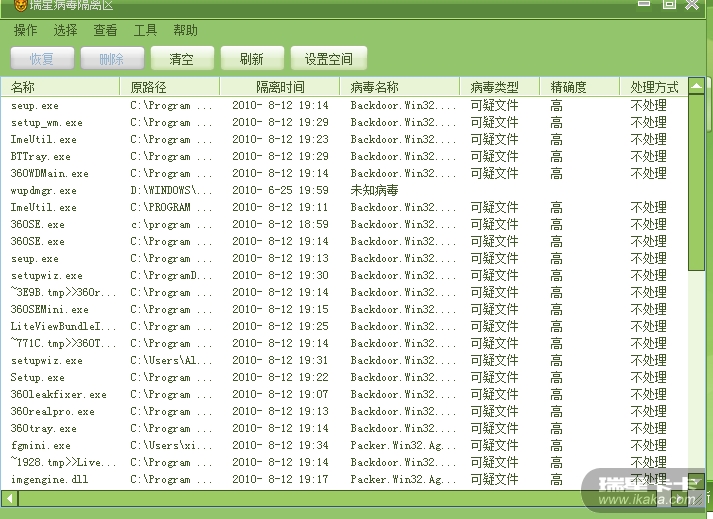
Task: Select the LiteViewBundleI... row
Action: pyautogui.click(x=344, y=326)
